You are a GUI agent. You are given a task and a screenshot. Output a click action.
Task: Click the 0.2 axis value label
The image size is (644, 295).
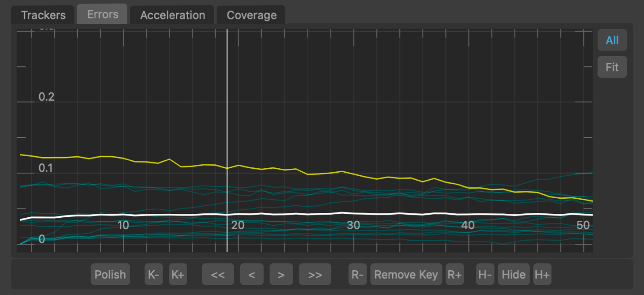pos(46,97)
